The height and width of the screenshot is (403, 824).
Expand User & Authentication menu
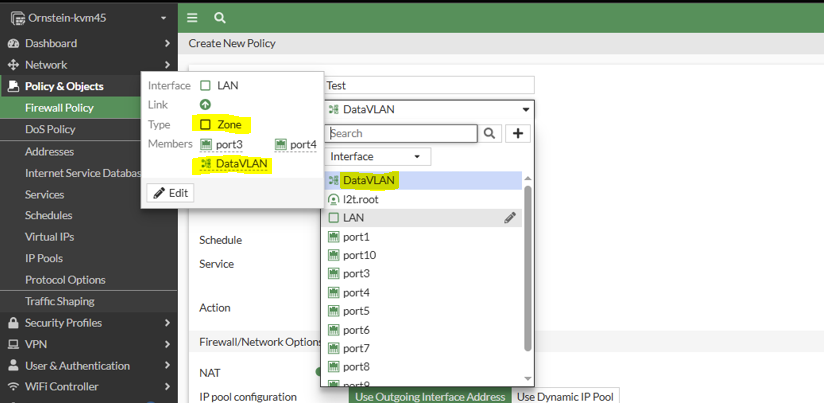167,365
